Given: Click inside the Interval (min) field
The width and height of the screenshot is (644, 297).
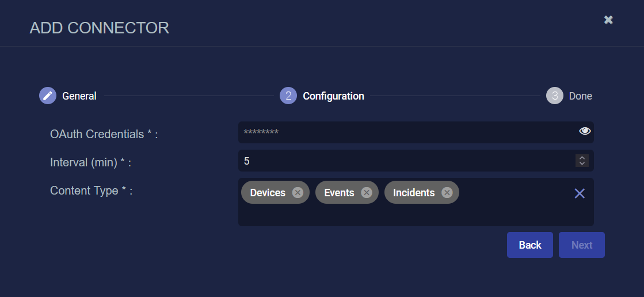Looking at the screenshot, I should tap(403, 161).
